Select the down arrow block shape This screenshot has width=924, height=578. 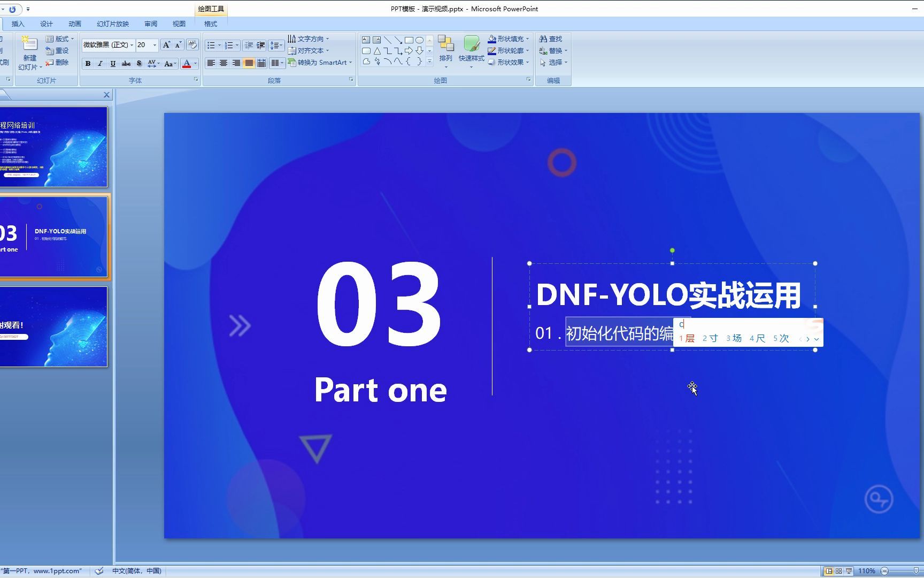(x=419, y=51)
